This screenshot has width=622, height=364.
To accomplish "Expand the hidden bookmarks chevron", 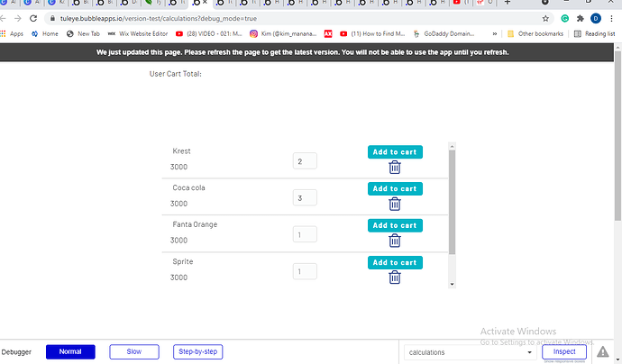I will pyautogui.click(x=495, y=33).
